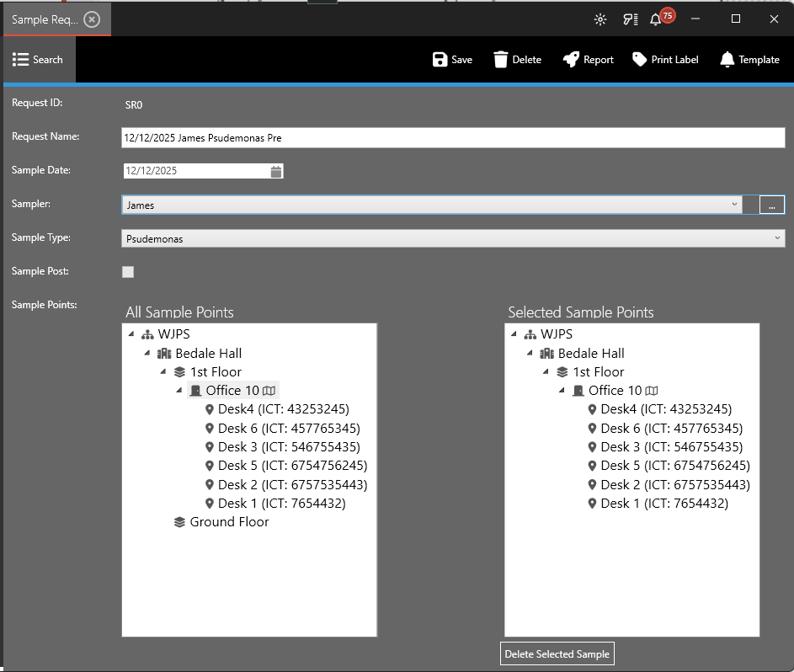The image size is (794, 672).
Task: Close the Sample Request tab
Action: [x=93, y=19]
